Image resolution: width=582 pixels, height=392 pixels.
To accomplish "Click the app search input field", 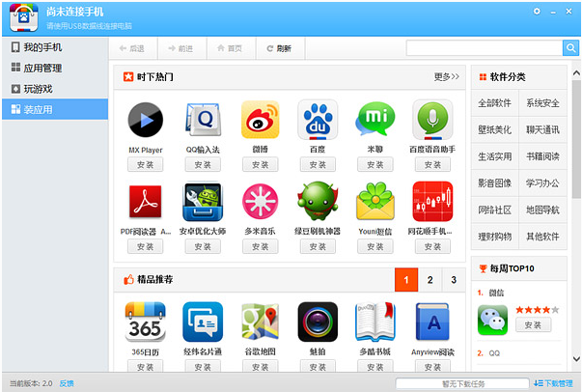I will [x=485, y=48].
